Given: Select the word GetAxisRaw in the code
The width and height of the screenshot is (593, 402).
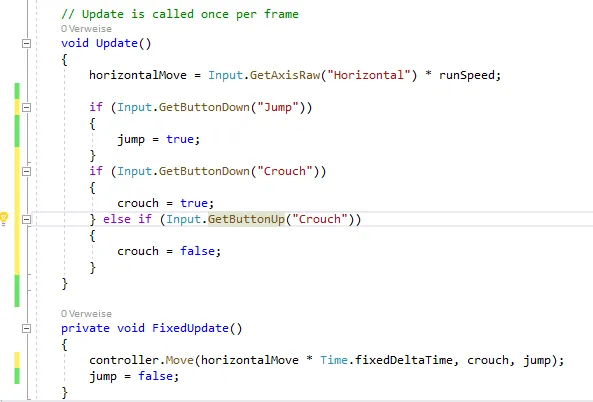Looking at the screenshot, I should (x=285, y=75).
